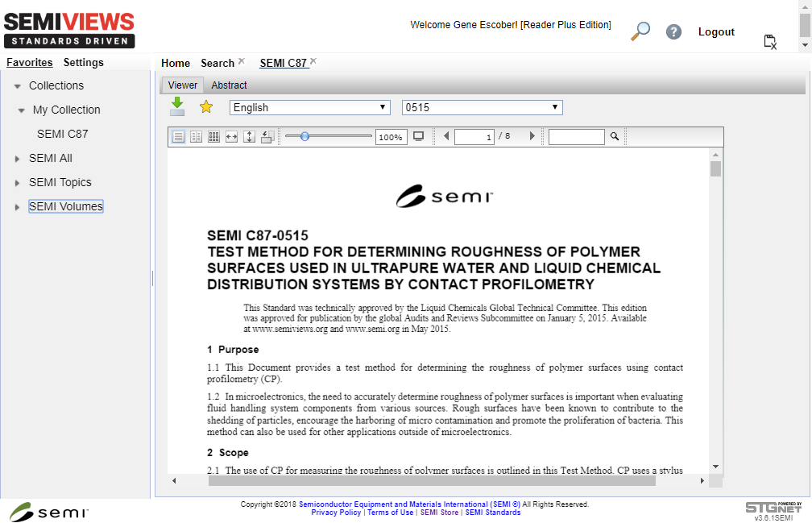812x523 pixels.
Task: Click the '2 Scope' section heading
Action: pos(228,453)
